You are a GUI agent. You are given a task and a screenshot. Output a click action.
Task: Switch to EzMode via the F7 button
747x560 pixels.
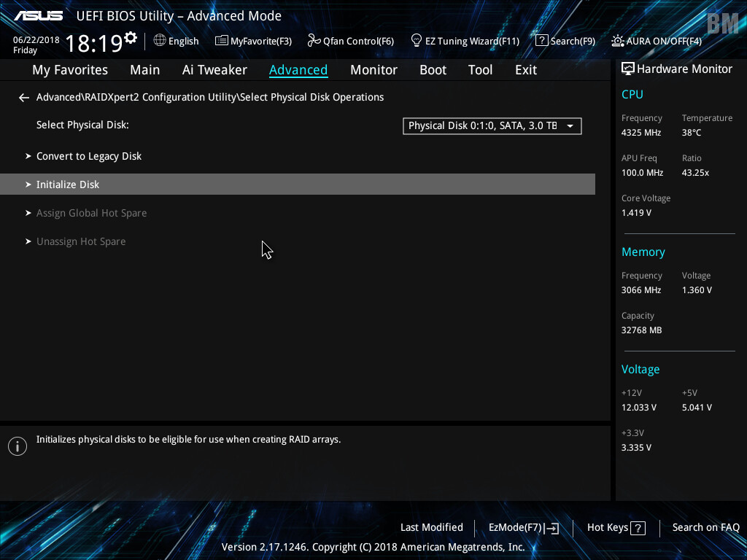click(522, 527)
